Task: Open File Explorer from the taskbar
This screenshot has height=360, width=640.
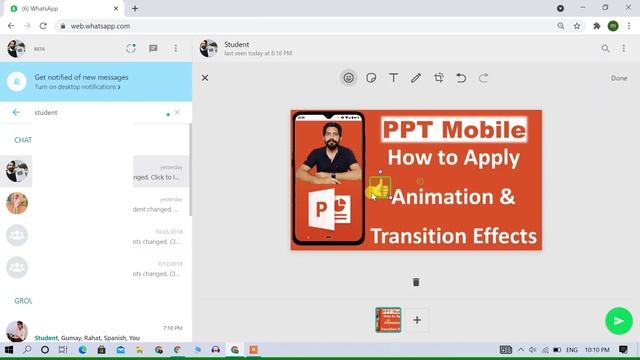Action: (x=139, y=350)
